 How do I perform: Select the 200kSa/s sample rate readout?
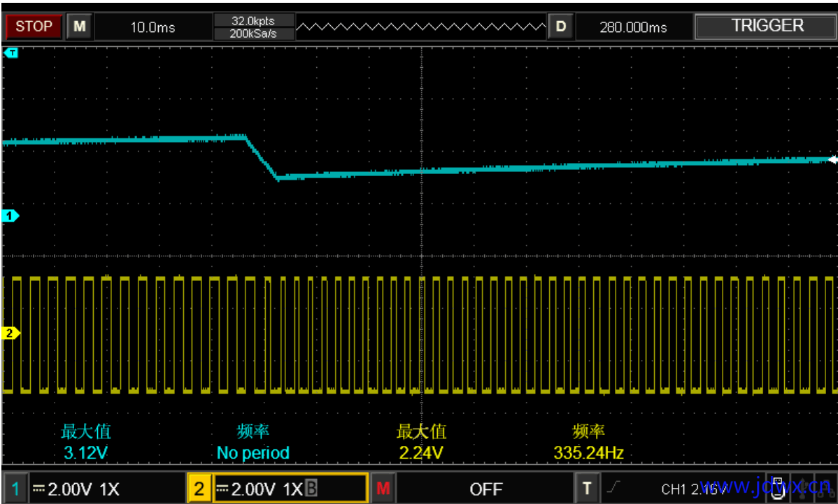coord(253,34)
